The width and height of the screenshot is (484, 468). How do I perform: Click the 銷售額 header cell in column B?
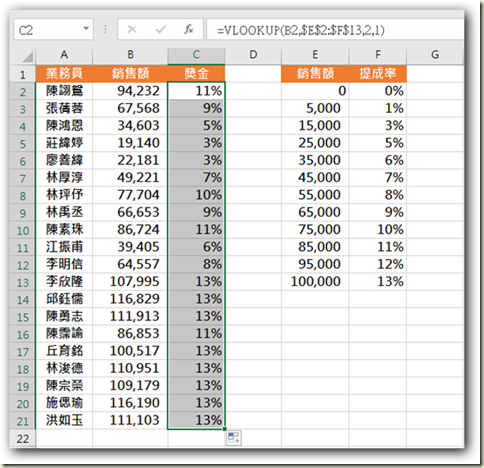tap(130, 74)
